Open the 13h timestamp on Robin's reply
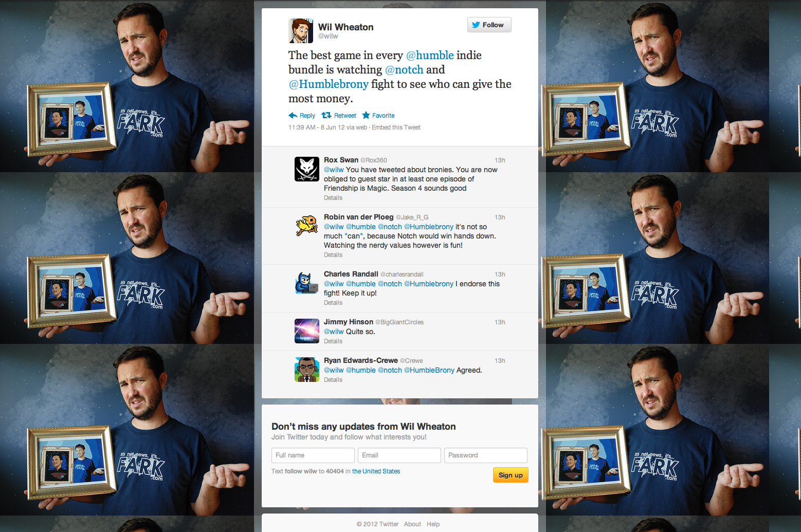This screenshot has width=801, height=532. [500, 217]
